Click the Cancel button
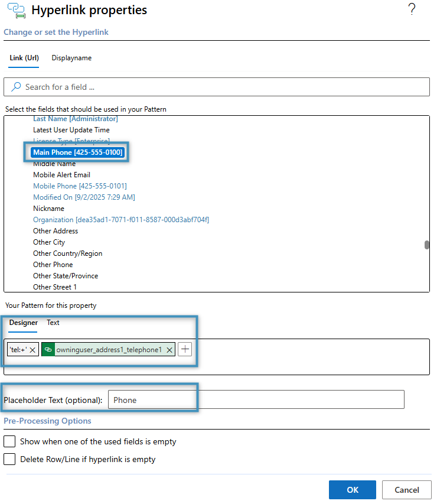 pyautogui.click(x=406, y=489)
